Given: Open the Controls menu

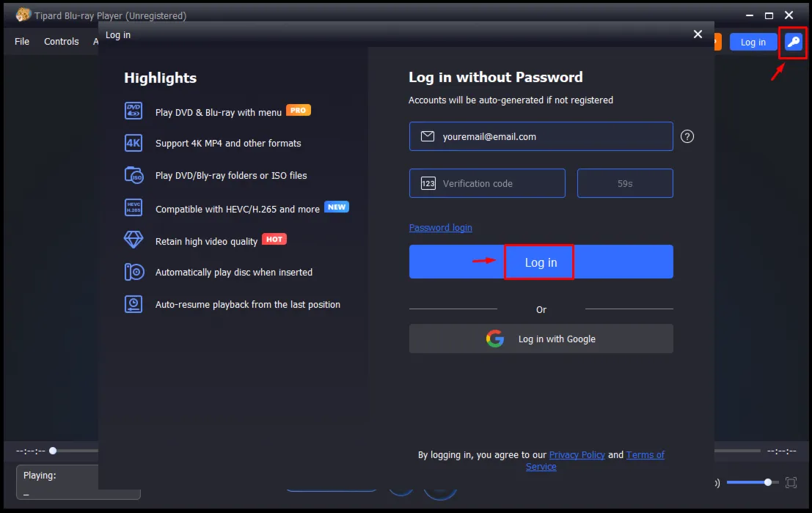Looking at the screenshot, I should coord(61,41).
